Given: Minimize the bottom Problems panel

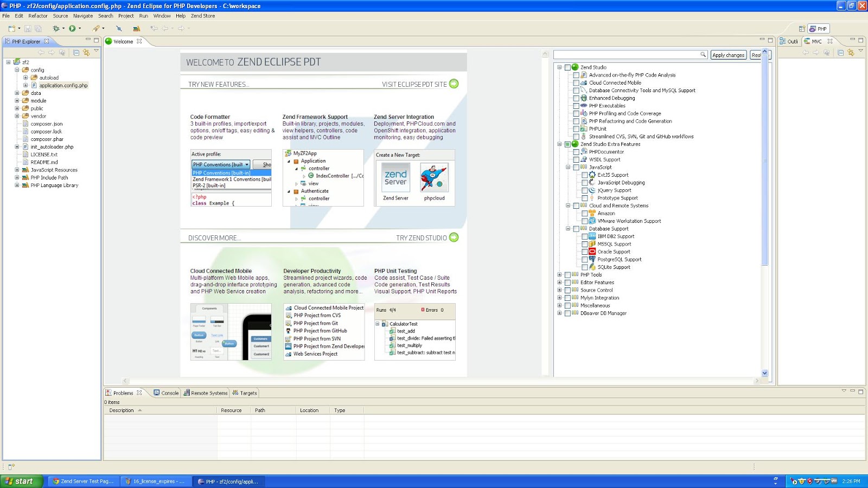Looking at the screenshot, I should coord(852,391).
